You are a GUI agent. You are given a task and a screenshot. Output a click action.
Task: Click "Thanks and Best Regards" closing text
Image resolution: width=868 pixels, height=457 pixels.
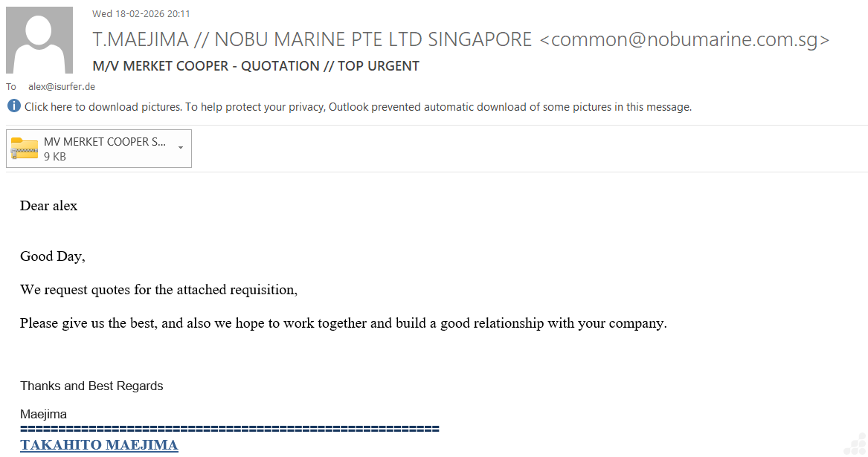point(91,386)
